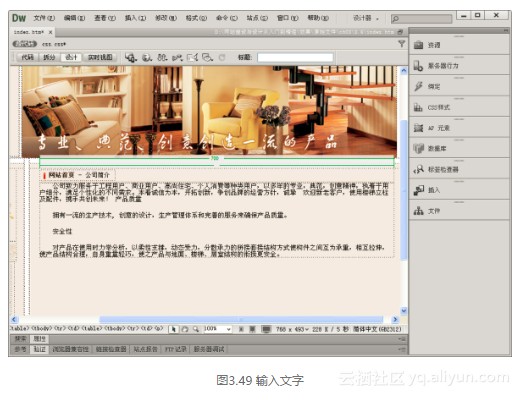Open the 100% zoom level dropdown
Screen dimensions: 520x397
tap(217, 329)
